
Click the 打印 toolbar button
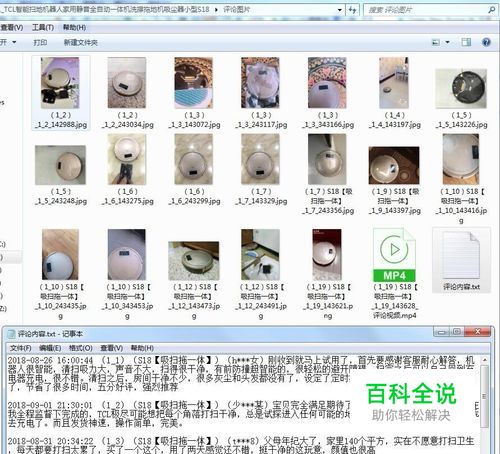pyautogui.click(x=40, y=42)
